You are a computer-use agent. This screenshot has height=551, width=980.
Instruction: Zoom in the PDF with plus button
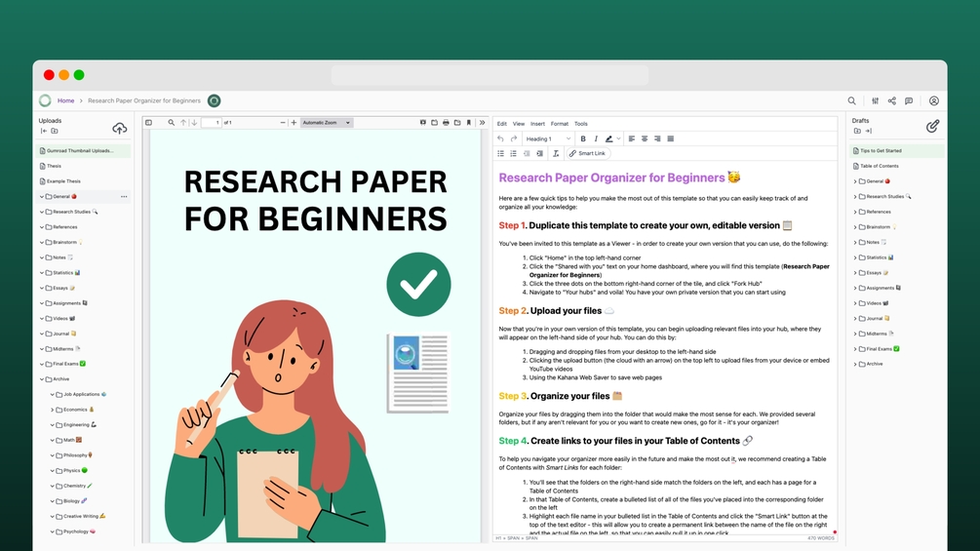294,123
